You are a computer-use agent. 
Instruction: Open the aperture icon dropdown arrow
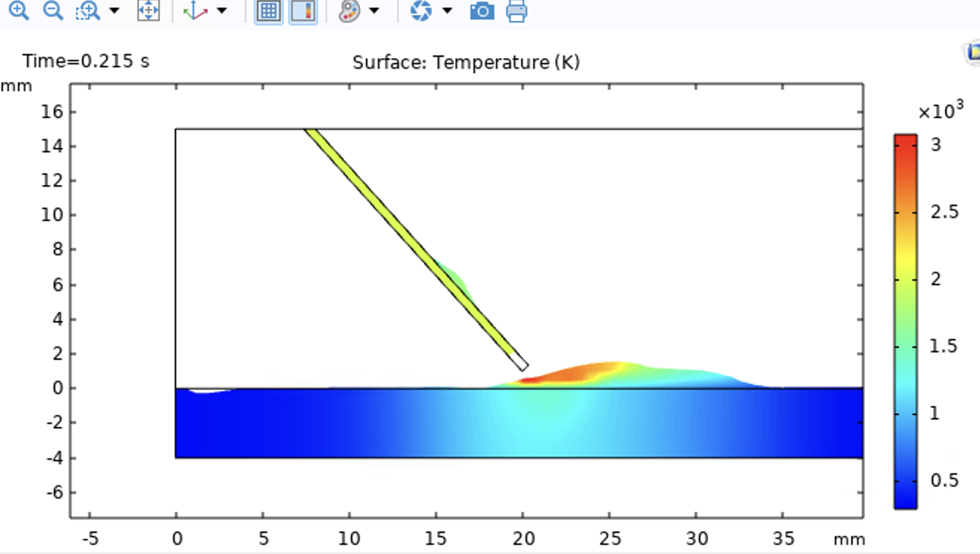(447, 10)
